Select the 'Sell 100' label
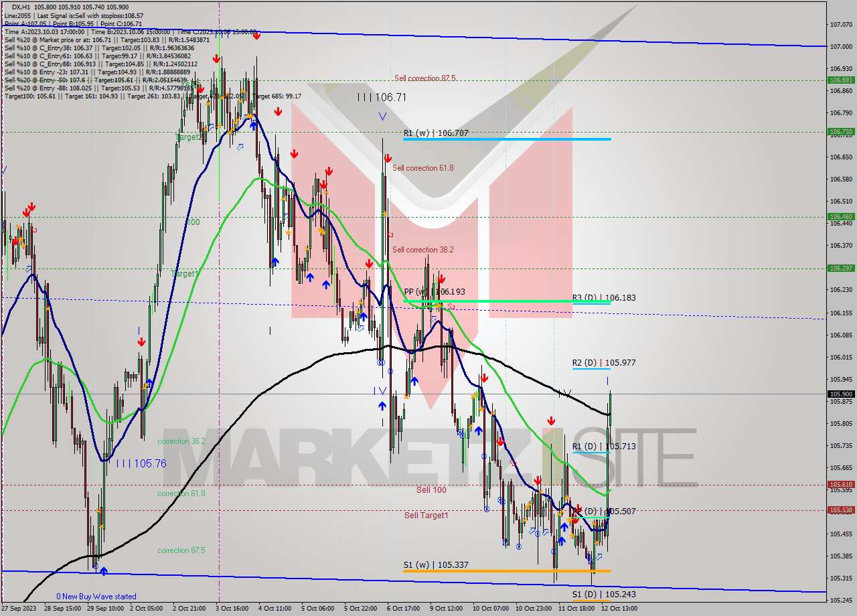This screenshot has width=857, height=616. click(x=431, y=490)
